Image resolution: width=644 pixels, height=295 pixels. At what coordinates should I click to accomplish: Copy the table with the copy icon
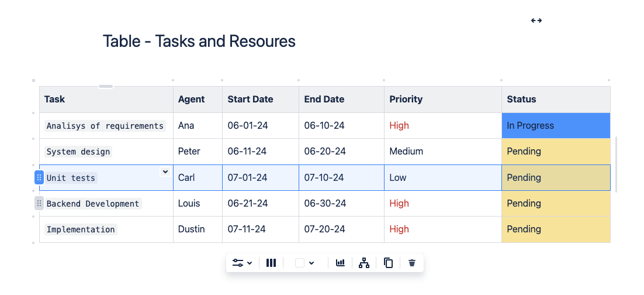388,263
